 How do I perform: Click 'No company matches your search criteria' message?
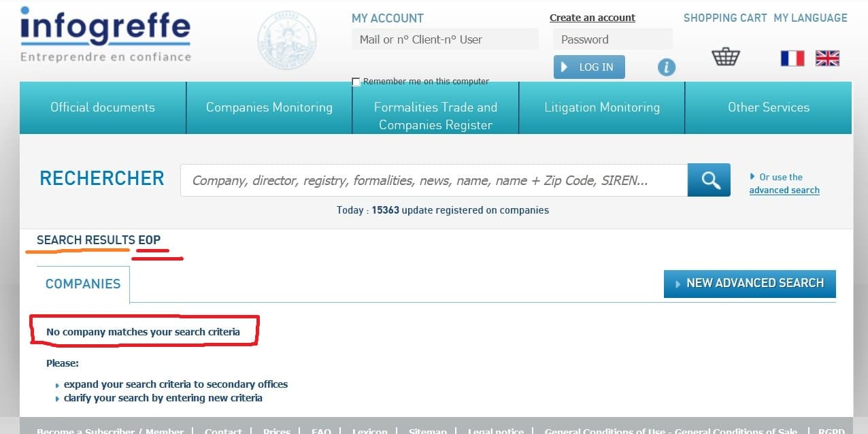pos(143,332)
